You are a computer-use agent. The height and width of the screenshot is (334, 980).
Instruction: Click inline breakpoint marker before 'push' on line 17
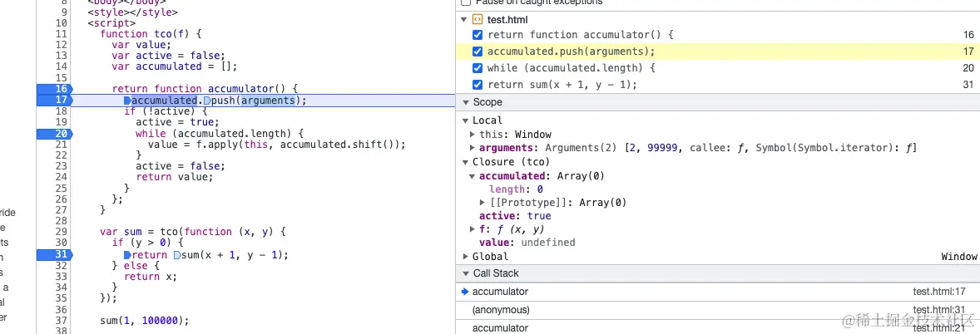pos(207,101)
